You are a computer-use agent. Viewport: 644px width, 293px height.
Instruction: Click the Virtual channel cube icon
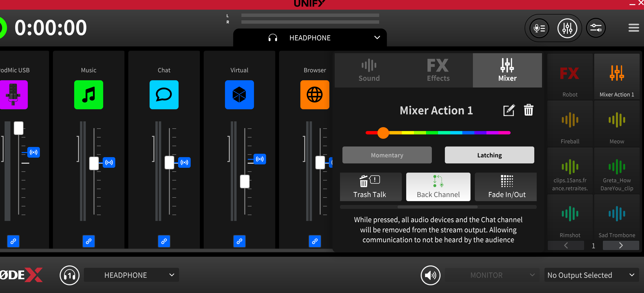click(239, 95)
